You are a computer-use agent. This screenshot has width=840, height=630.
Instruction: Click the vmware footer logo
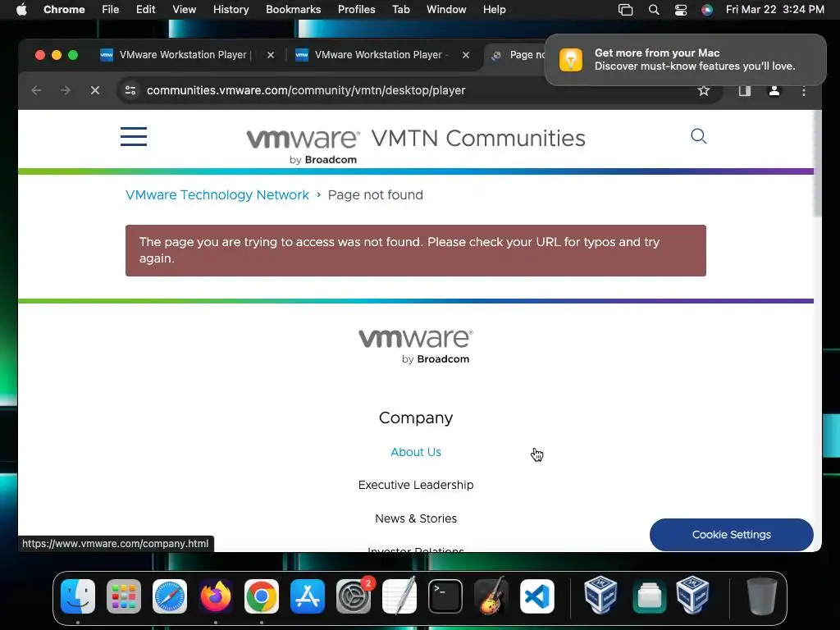(416, 346)
